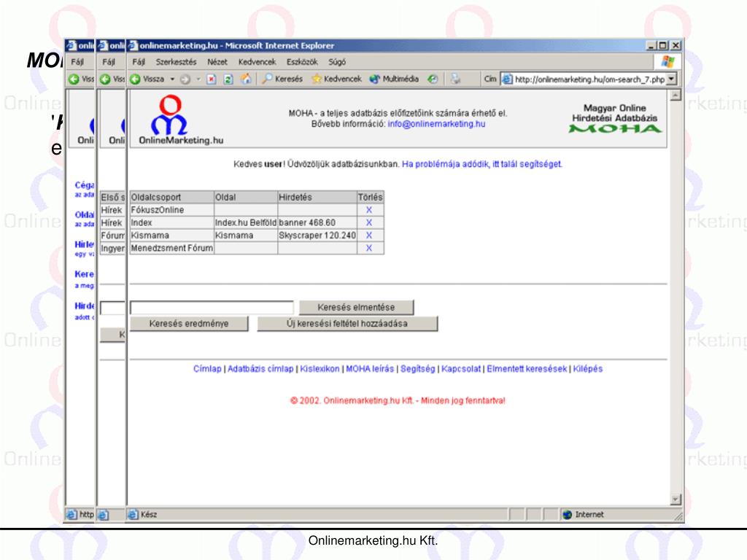
Task: Open the Kapcsolat footer link
Action: (x=461, y=368)
